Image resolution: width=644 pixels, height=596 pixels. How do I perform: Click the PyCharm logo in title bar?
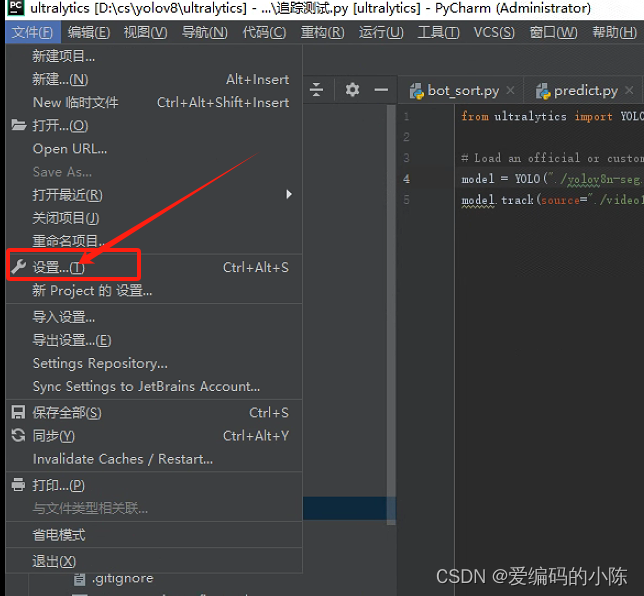click(16, 7)
